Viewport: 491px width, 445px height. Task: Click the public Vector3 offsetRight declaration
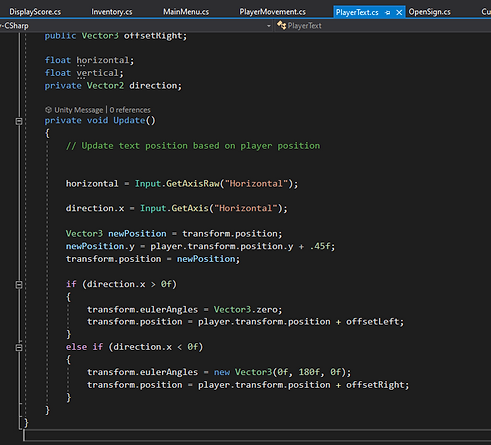tap(116, 36)
